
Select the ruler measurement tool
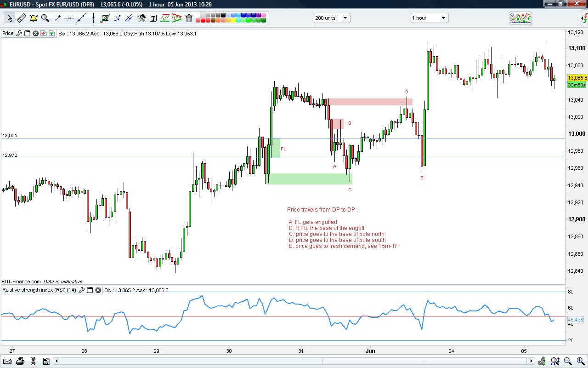point(21,18)
